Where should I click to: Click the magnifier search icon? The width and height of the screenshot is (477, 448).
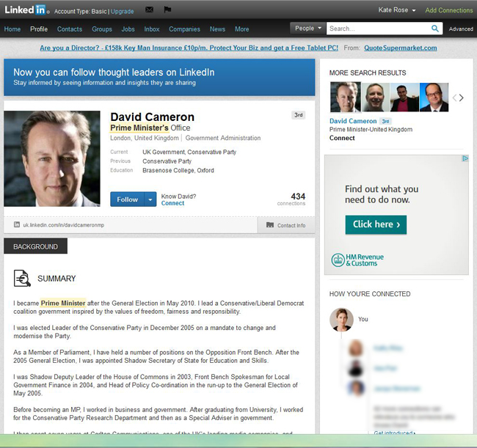[435, 29]
